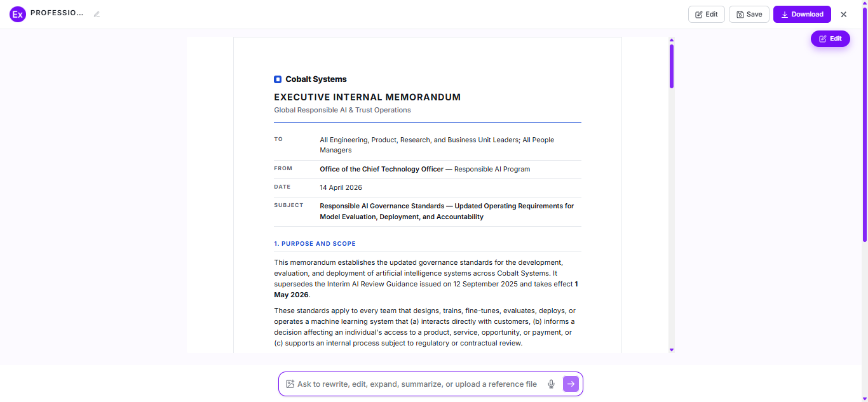Close the document viewer

(x=844, y=15)
